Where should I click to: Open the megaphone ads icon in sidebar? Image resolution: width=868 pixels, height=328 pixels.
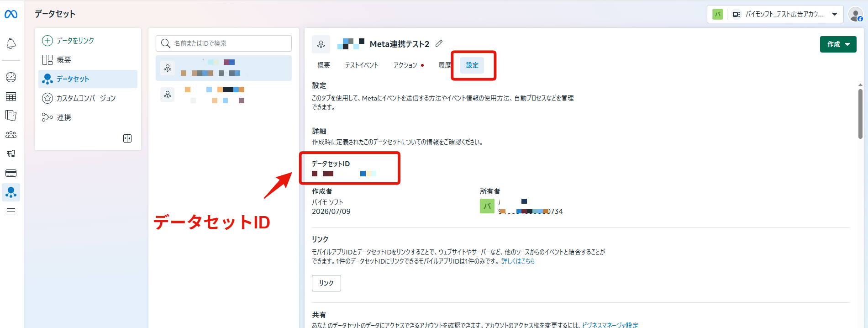(x=11, y=154)
